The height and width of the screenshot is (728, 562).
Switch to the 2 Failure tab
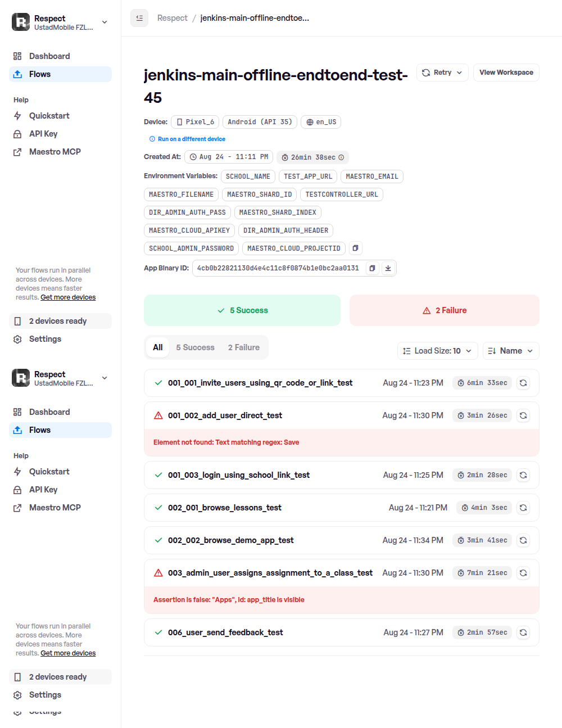coord(244,347)
